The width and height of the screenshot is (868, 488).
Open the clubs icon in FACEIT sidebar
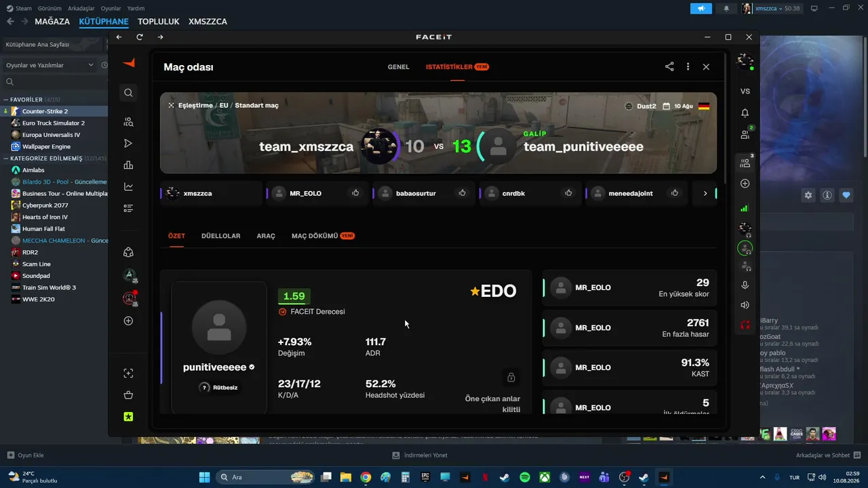pos(128,252)
